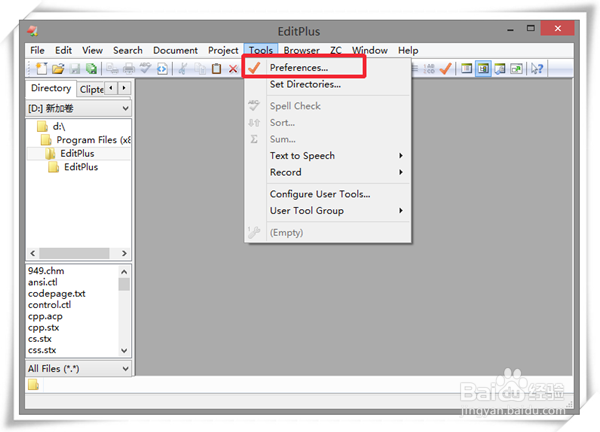Click the Sum... menu entry

[x=328, y=139]
